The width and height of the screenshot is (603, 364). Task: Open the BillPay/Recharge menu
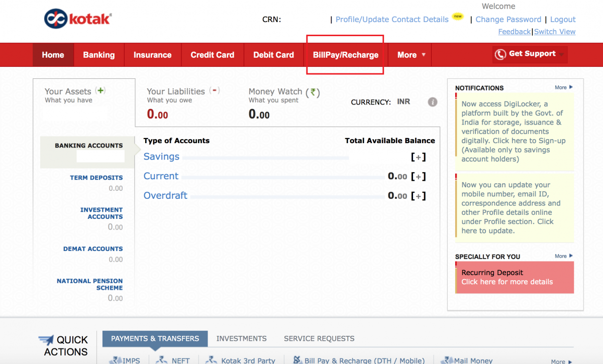(x=345, y=55)
